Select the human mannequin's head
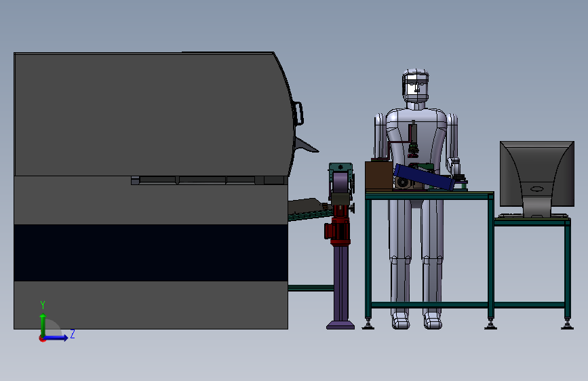588x381 pixels. tap(416, 85)
